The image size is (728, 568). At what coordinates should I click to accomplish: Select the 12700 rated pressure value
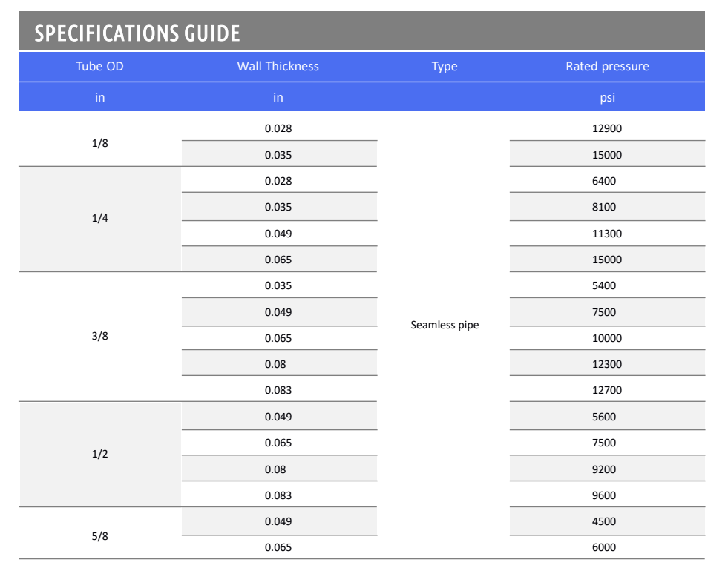[607, 390]
